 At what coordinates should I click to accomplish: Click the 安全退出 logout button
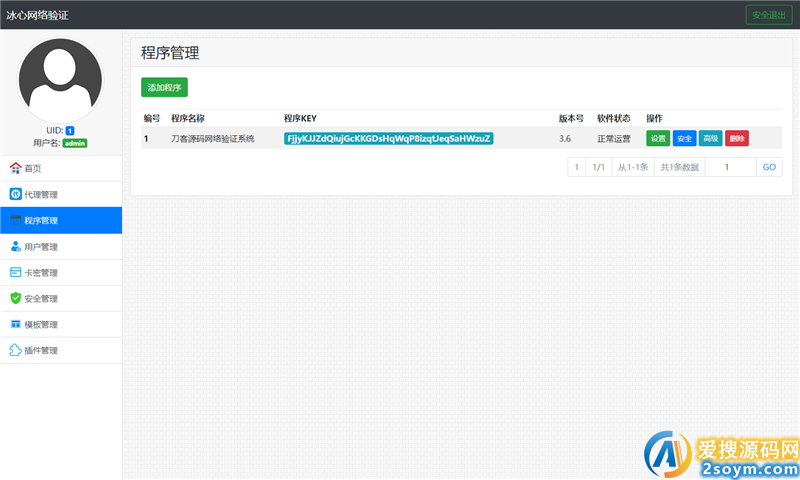pyautogui.click(x=769, y=15)
